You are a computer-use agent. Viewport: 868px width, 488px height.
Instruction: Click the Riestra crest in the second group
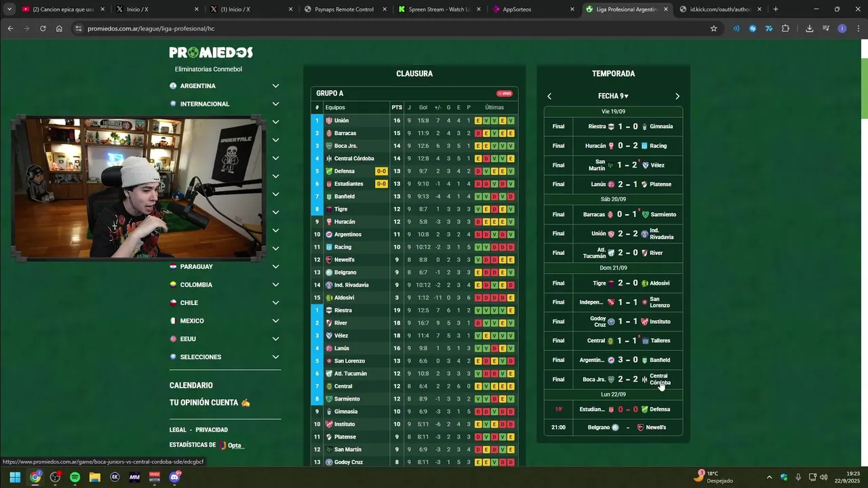pyautogui.click(x=329, y=310)
